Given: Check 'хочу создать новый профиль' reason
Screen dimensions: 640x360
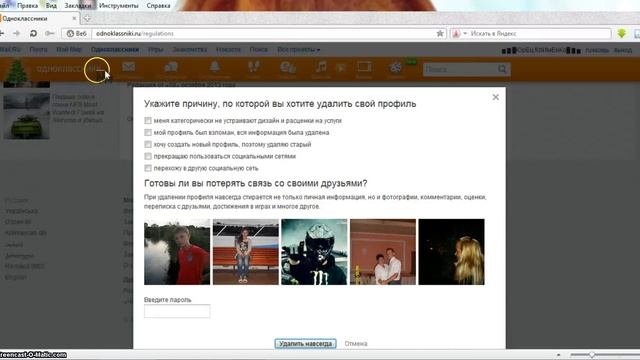Looking at the screenshot, I should click(148, 144).
